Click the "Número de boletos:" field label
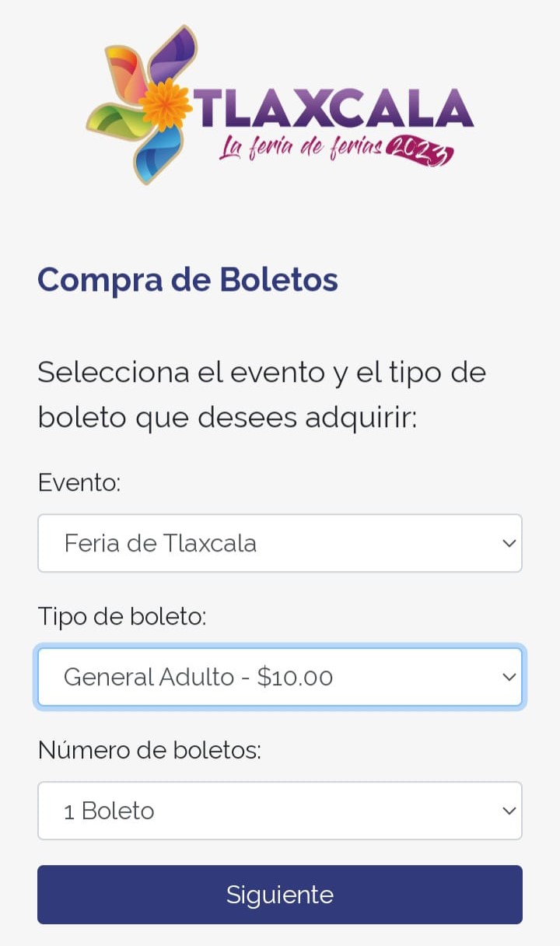Screen dimensions: 560x946 click(x=149, y=751)
